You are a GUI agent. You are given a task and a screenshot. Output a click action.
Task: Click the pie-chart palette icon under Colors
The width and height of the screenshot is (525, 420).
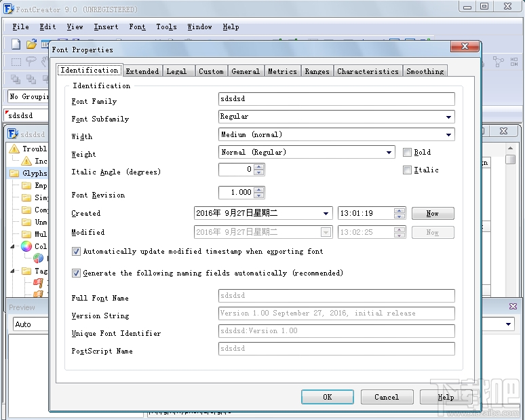pos(38,259)
